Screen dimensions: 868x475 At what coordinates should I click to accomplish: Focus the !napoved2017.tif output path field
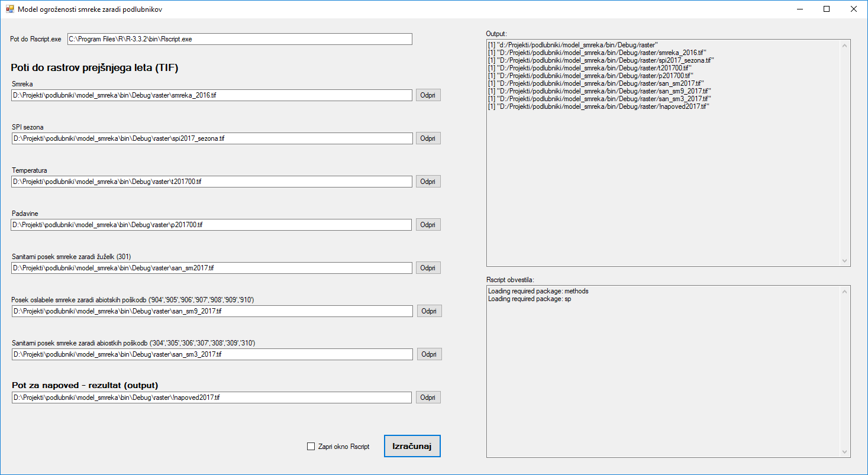212,398
